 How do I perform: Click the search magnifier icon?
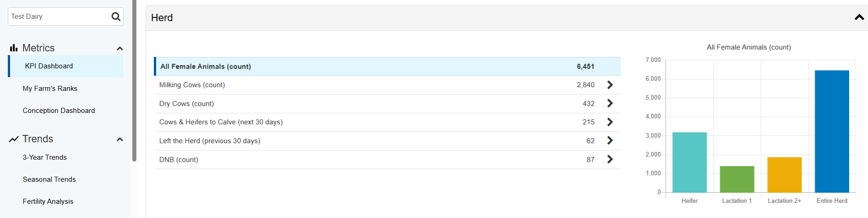(x=116, y=17)
